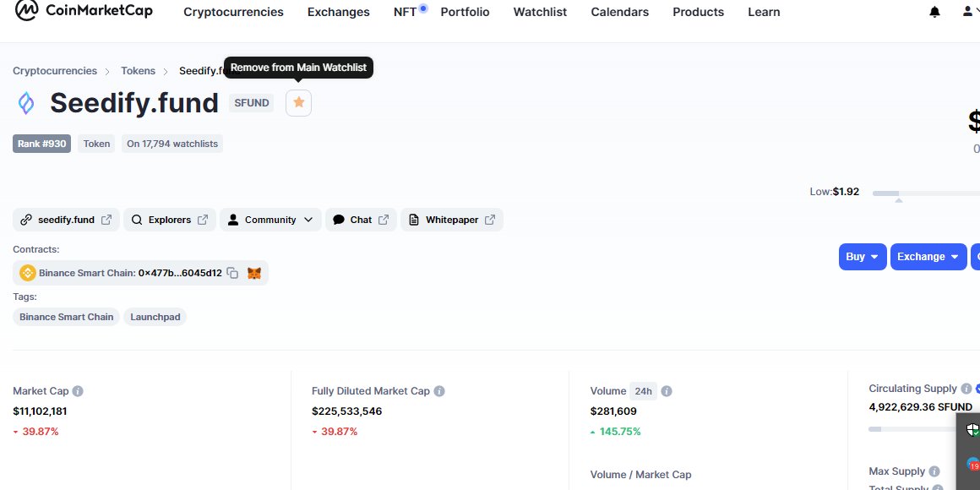Toggle the watchlist star for SFUND
The height and width of the screenshot is (490, 980).
point(298,101)
